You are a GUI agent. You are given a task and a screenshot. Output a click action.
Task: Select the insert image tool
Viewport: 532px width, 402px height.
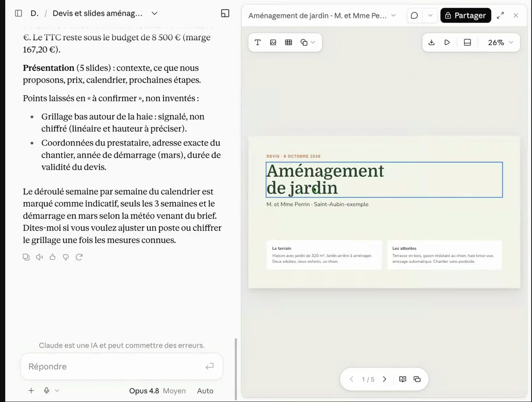click(273, 43)
